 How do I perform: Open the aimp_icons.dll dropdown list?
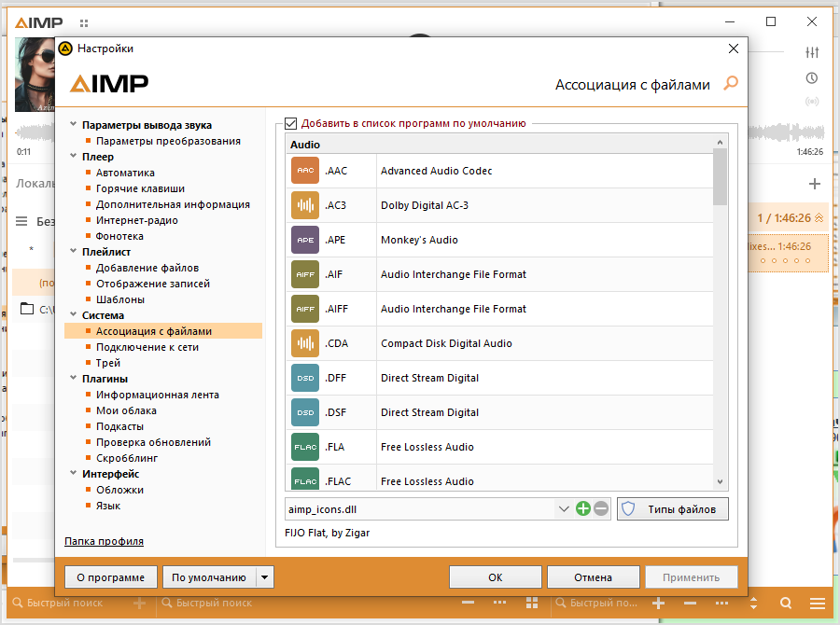tap(563, 509)
